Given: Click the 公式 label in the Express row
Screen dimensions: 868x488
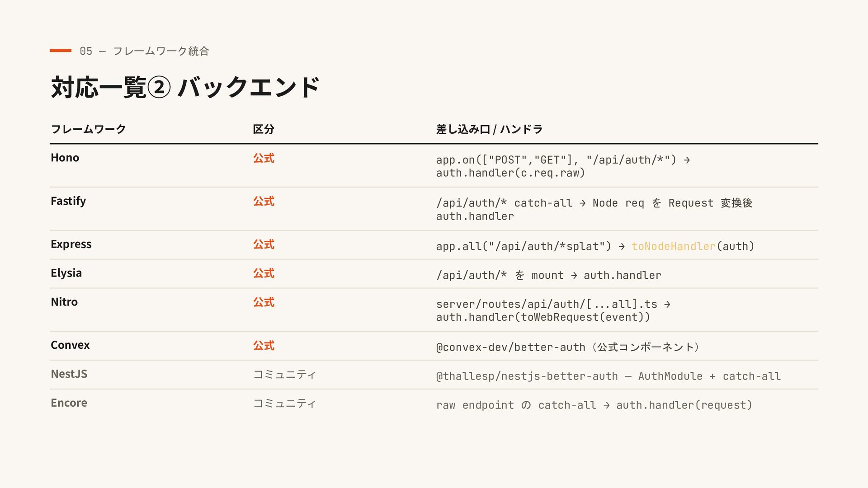Looking at the screenshot, I should point(264,244).
